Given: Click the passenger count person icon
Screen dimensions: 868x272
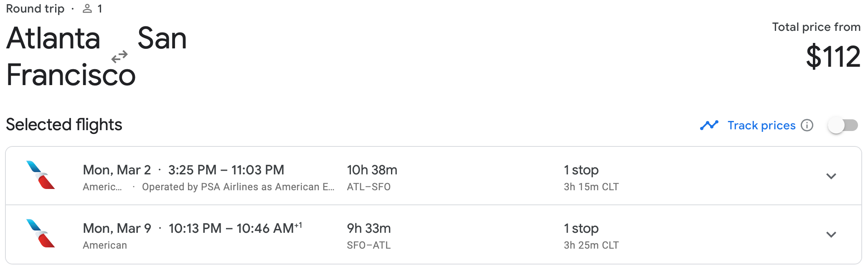Looking at the screenshot, I should 87,9.
